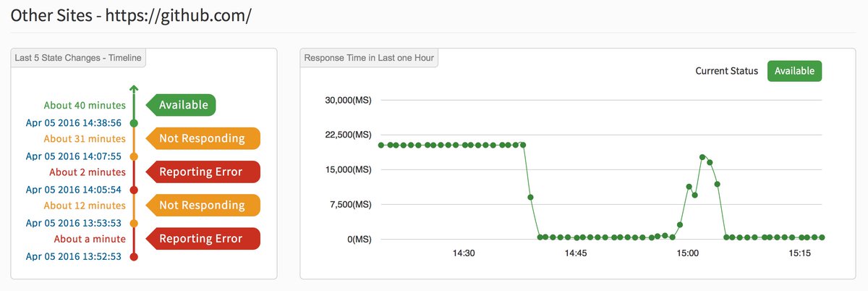868x291 pixels.
Task: Click the orange timeline dot at 13:53:53
Action: tap(134, 223)
